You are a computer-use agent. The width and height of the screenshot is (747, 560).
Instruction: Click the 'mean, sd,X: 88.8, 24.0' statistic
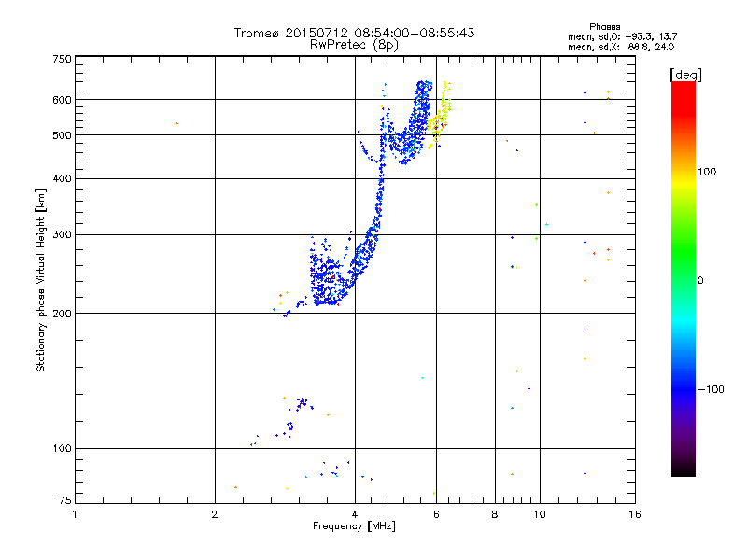point(621,47)
